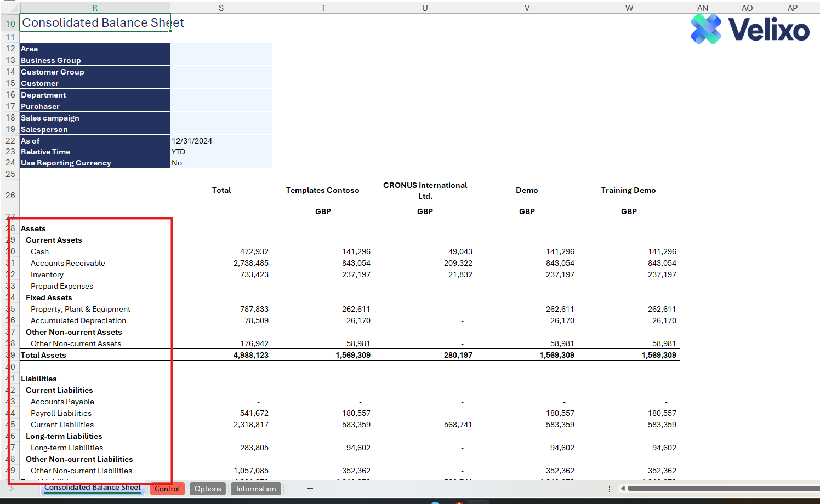This screenshot has height=504, width=820.
Task: Switch to the Control sheet tab
Action: (167, 489)
